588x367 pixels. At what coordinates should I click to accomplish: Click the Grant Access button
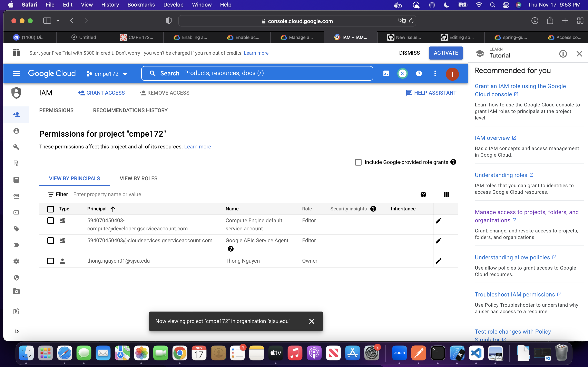101,93
